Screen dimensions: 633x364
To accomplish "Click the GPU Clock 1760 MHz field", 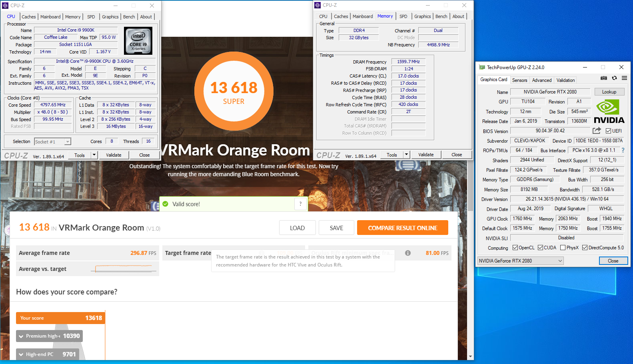I will point(522,219).
